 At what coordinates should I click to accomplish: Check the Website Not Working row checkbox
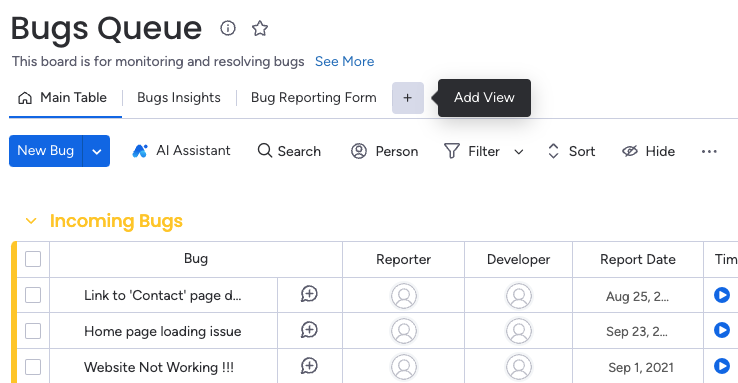click(x=33, y=367)
